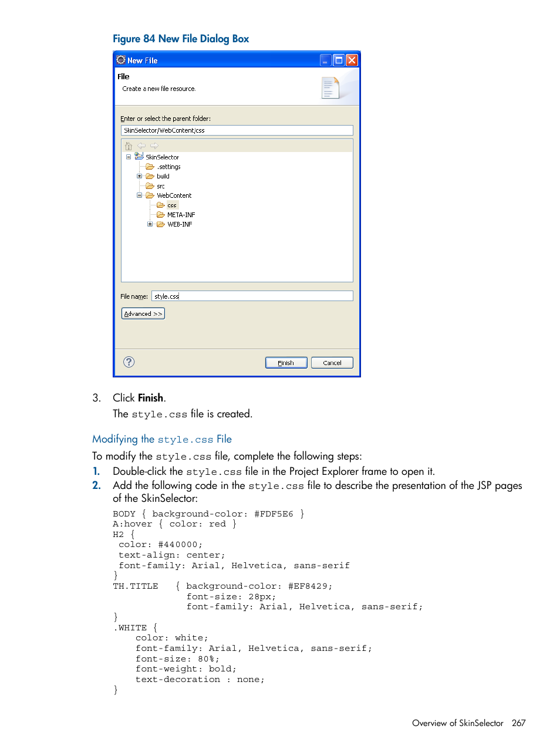Open help with the question mark icon
The width and height of the screenshot is (560, 746).
click(129, 362)
